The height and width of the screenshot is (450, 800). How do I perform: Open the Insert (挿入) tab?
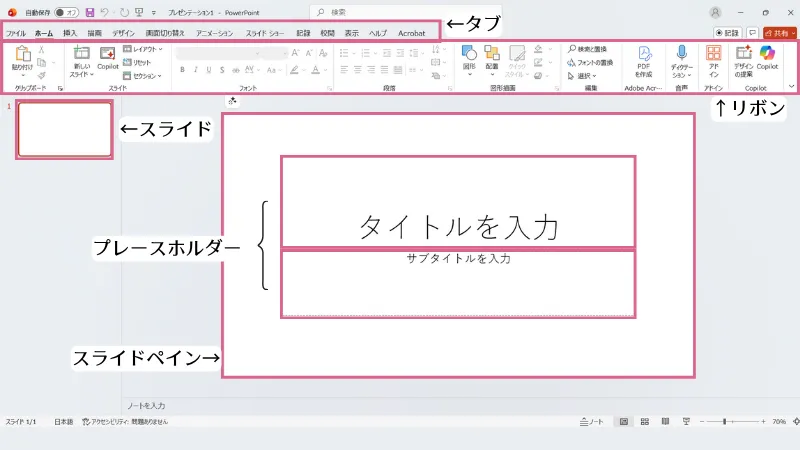(70, 33)
